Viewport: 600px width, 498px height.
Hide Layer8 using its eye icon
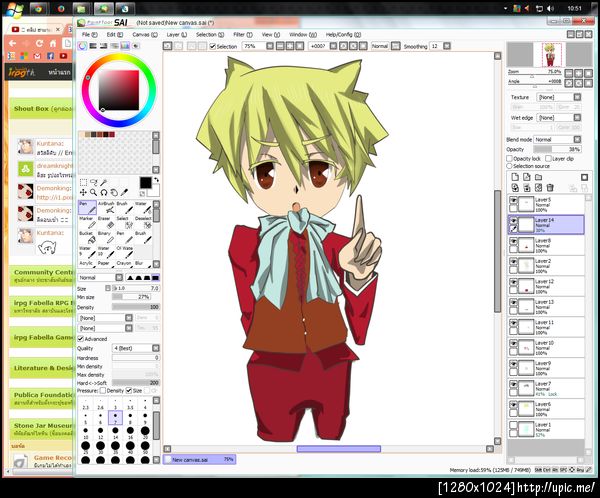513,241
